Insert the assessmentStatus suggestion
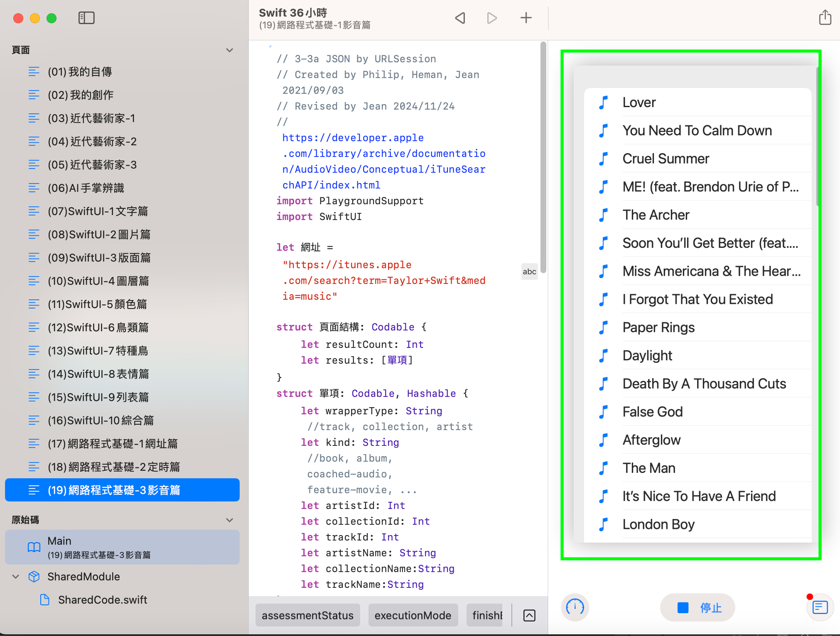 [x=307, y=615]
